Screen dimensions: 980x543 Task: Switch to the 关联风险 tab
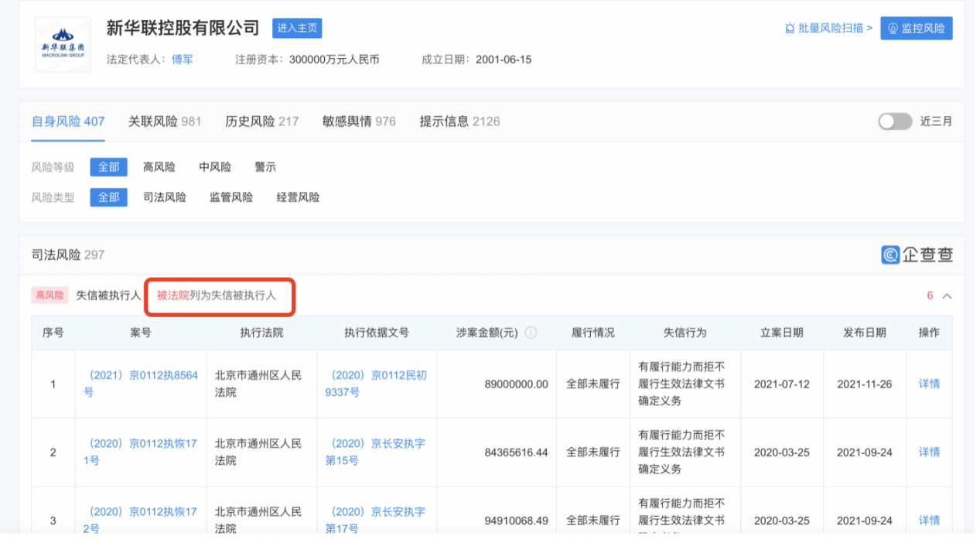[165, 121]
